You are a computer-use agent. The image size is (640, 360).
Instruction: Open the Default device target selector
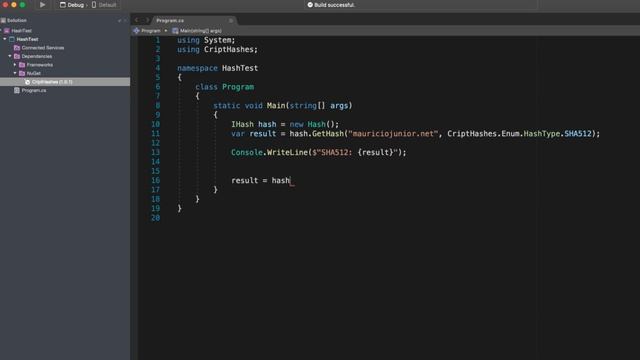pyautogui.click(x=104, y=5)
